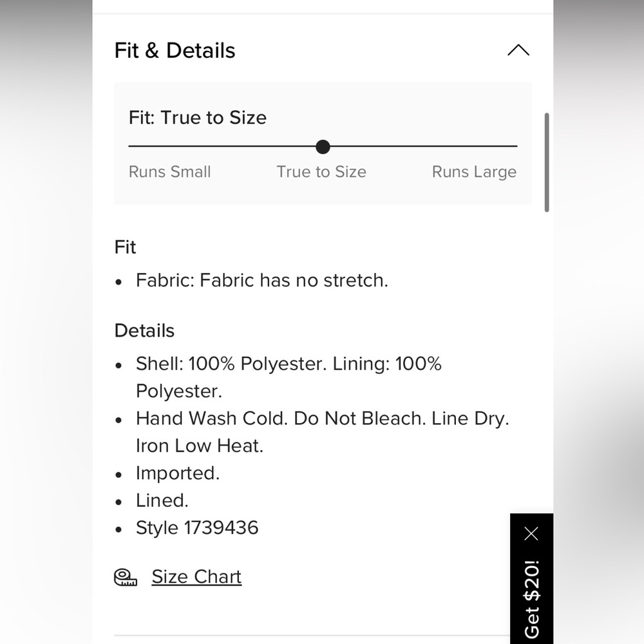Click the Details subheading

144,330
